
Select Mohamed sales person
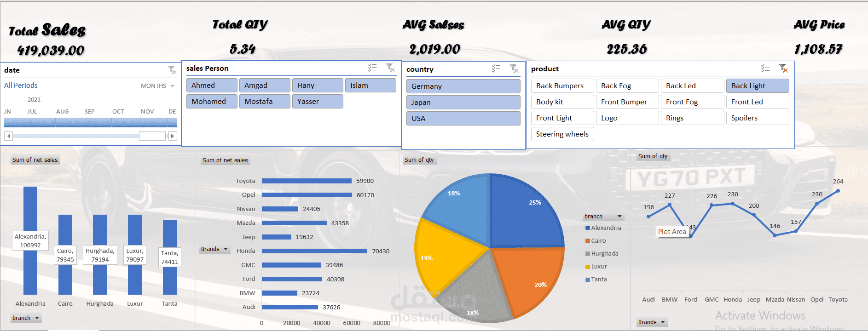click(212, 102)
